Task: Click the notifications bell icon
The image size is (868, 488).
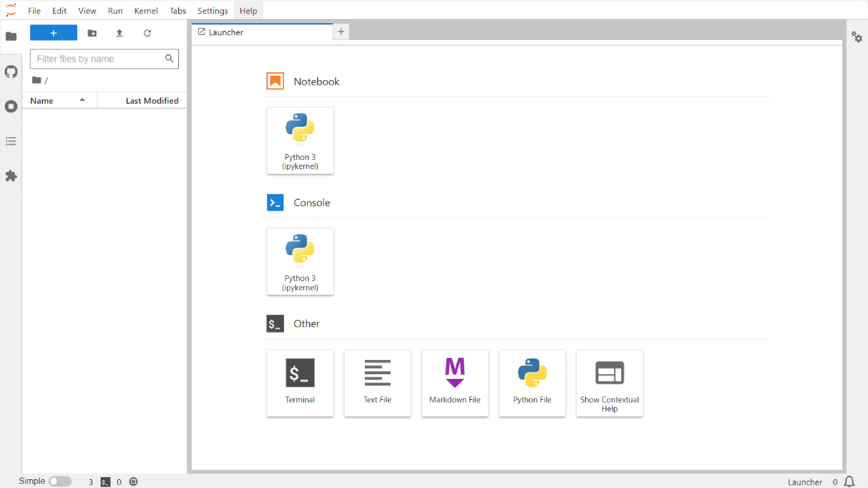Action: 849,482
